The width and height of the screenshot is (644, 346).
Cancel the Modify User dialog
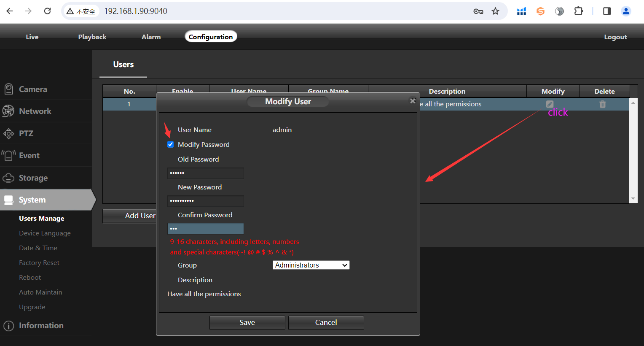326,322
